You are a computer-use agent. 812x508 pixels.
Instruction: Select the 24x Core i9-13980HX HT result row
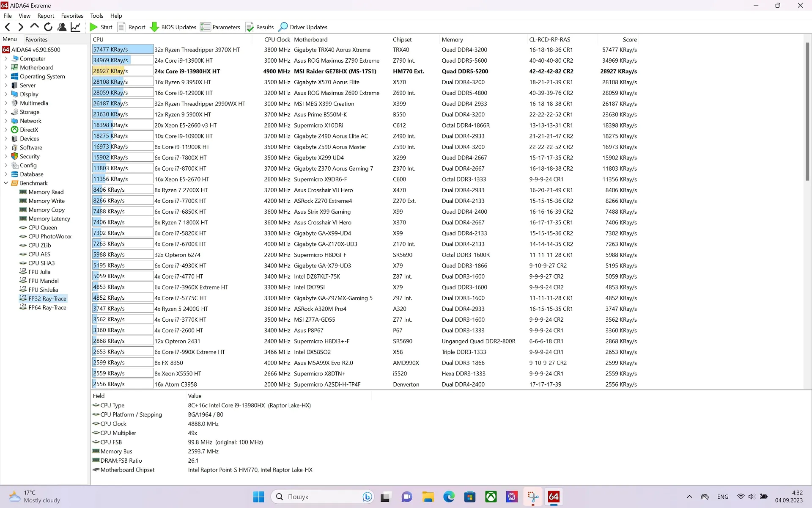pyautogui.click(x=365, y=71)
